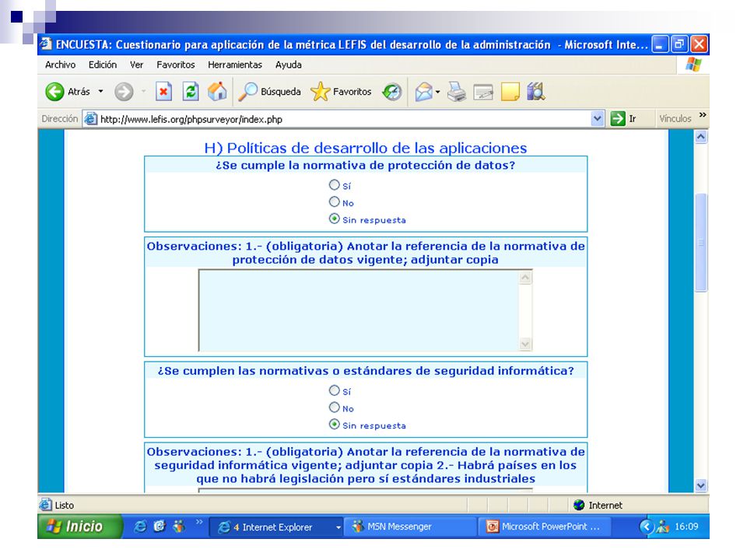
Task: Launch MSN Messenger quick launch icon
Action: (x=179, y=527)
